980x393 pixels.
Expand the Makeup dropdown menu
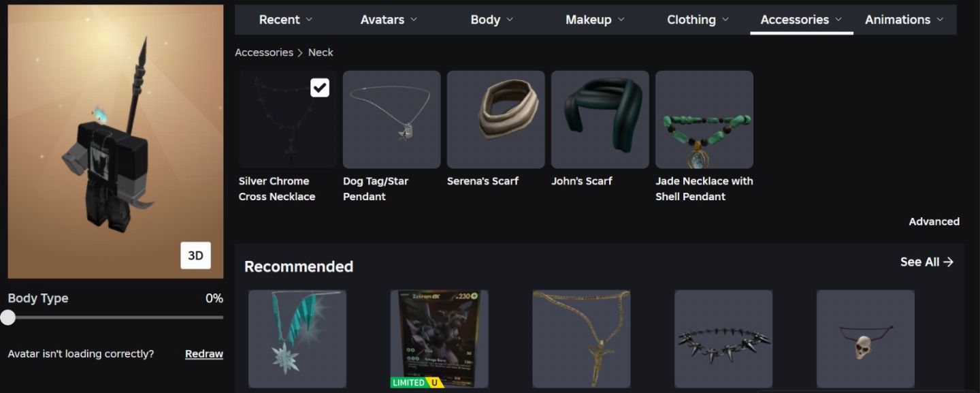[595, 20]
